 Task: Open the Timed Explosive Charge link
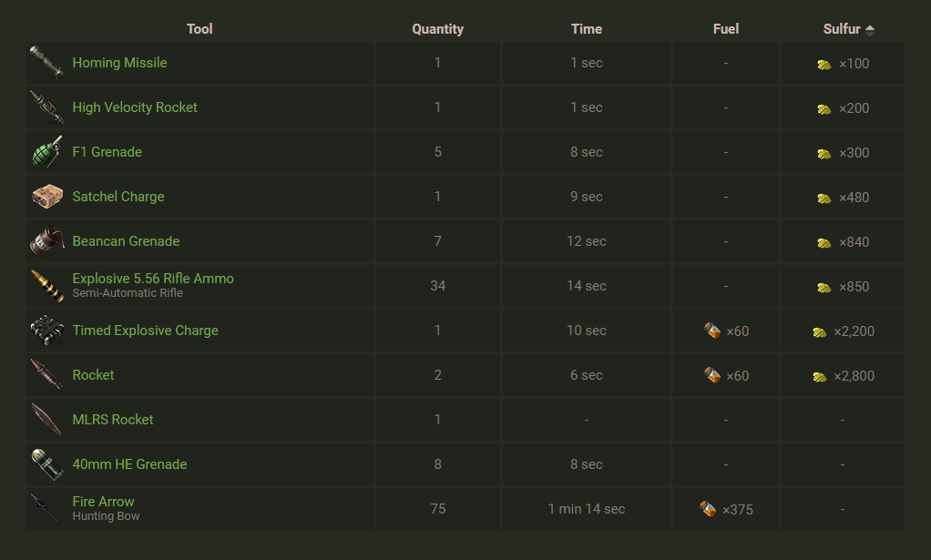pyautogui.click(x=145, y=331)
